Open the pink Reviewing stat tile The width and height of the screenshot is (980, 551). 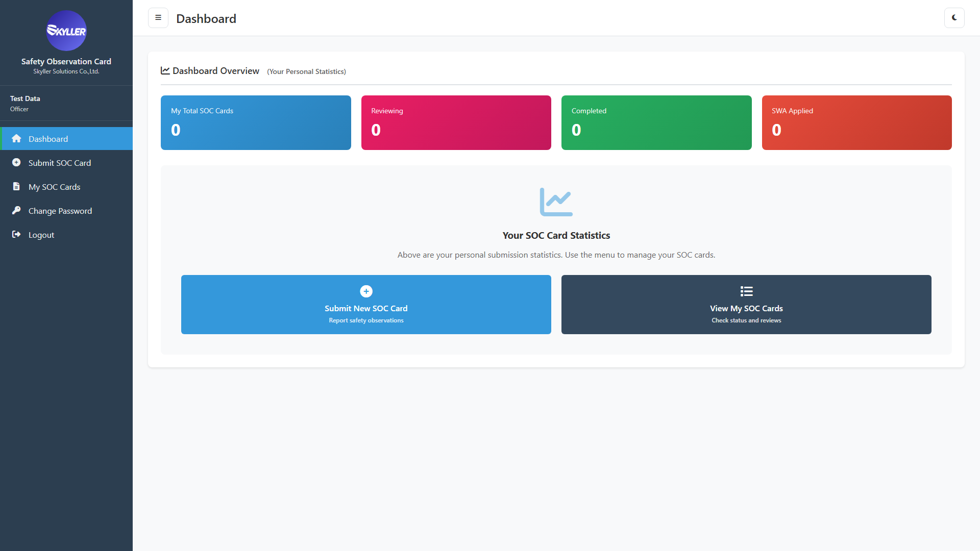(x=456, y=122)
